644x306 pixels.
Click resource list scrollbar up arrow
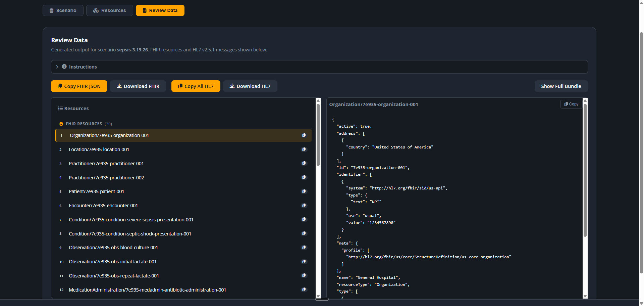coord(318,100)
